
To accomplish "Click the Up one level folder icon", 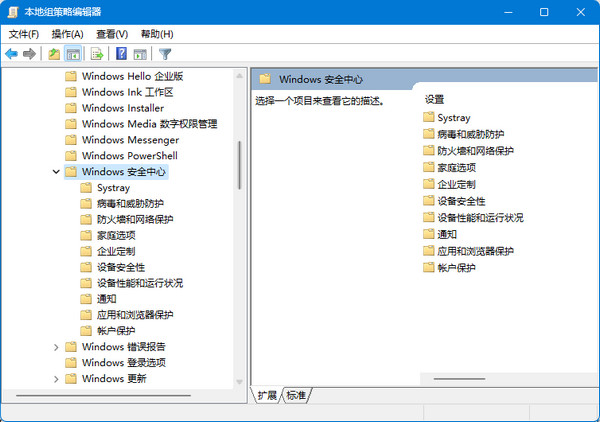I will 54,54.
